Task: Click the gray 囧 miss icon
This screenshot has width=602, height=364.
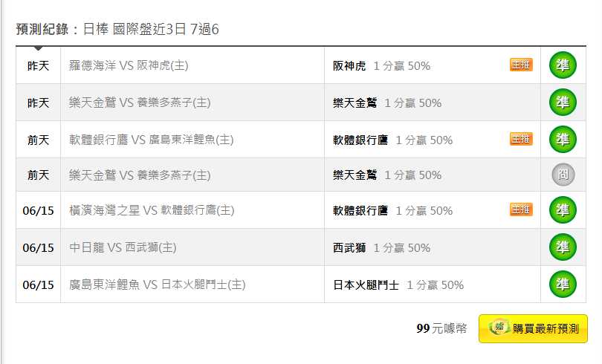Action: (x=563, y=175)
